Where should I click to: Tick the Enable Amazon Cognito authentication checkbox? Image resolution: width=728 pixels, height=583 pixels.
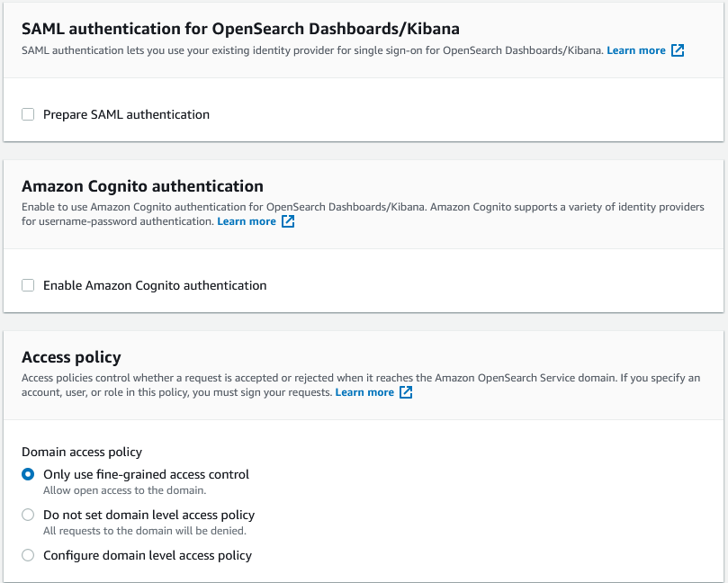(28, 285)
